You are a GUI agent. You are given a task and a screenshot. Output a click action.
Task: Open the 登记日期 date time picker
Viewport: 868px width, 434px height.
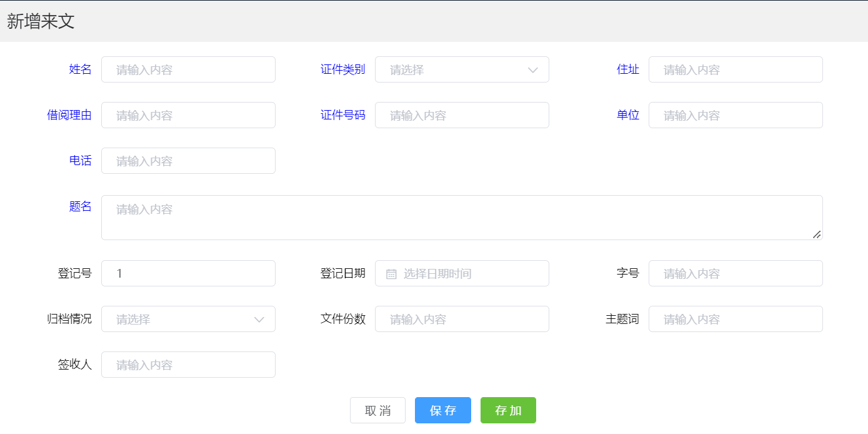pos(462,273)
